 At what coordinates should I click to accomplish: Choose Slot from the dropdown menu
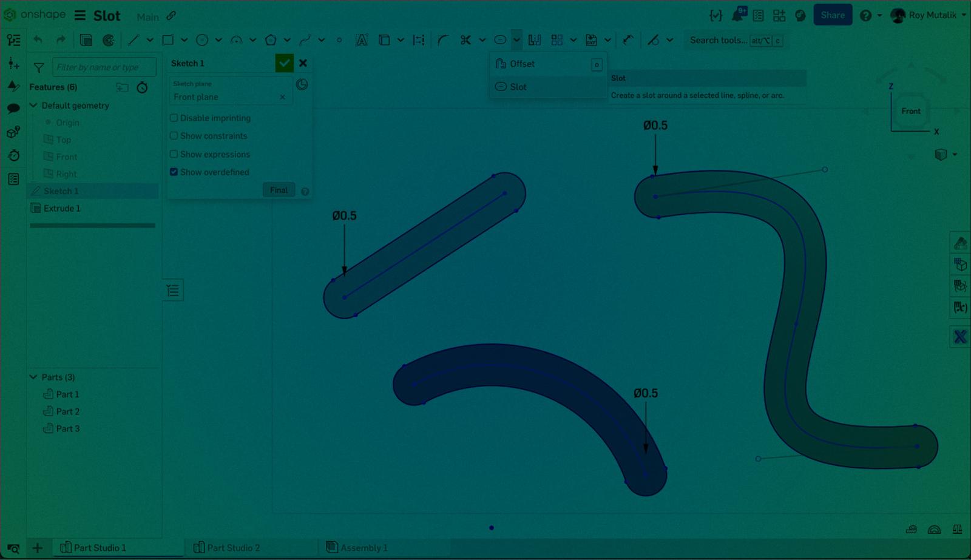tap(518, 87)
